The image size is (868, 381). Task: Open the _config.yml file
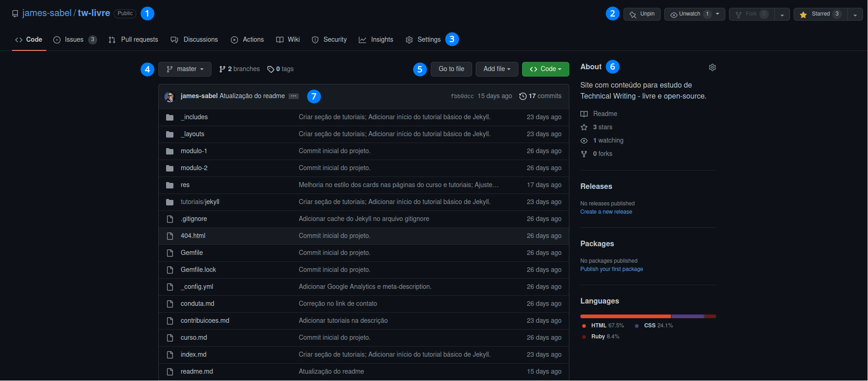(197, 287)
